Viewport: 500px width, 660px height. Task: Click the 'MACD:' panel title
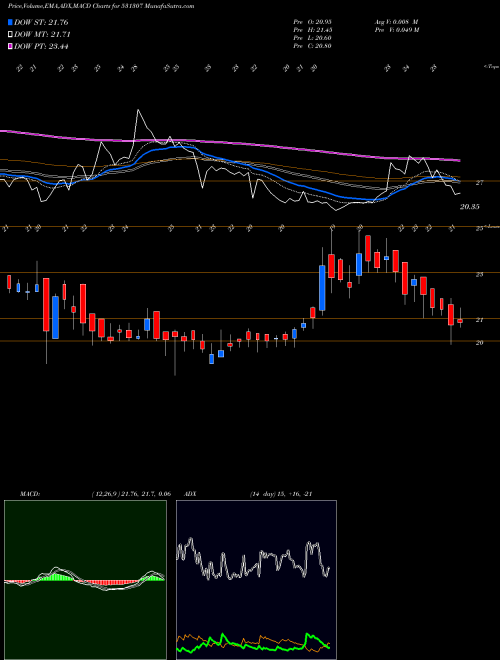(x=29, y=494)
